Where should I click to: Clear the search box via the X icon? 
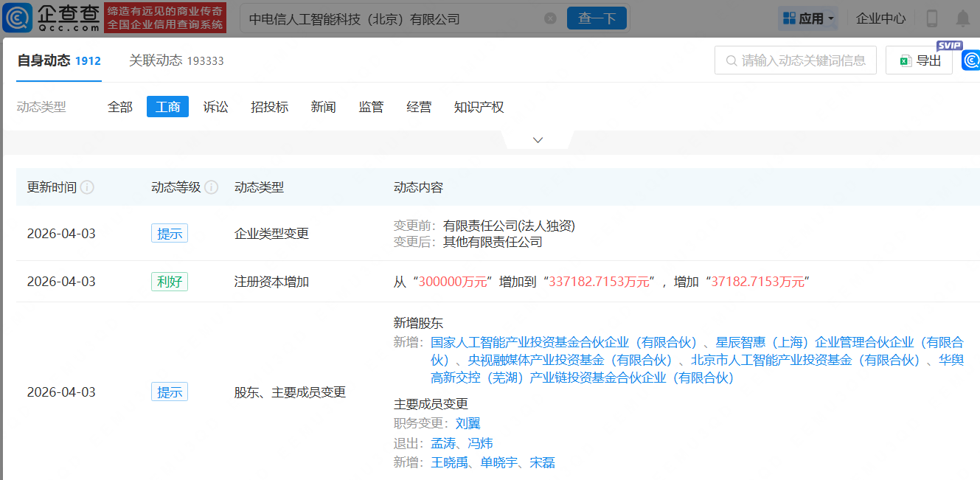(x=550, y=18)
